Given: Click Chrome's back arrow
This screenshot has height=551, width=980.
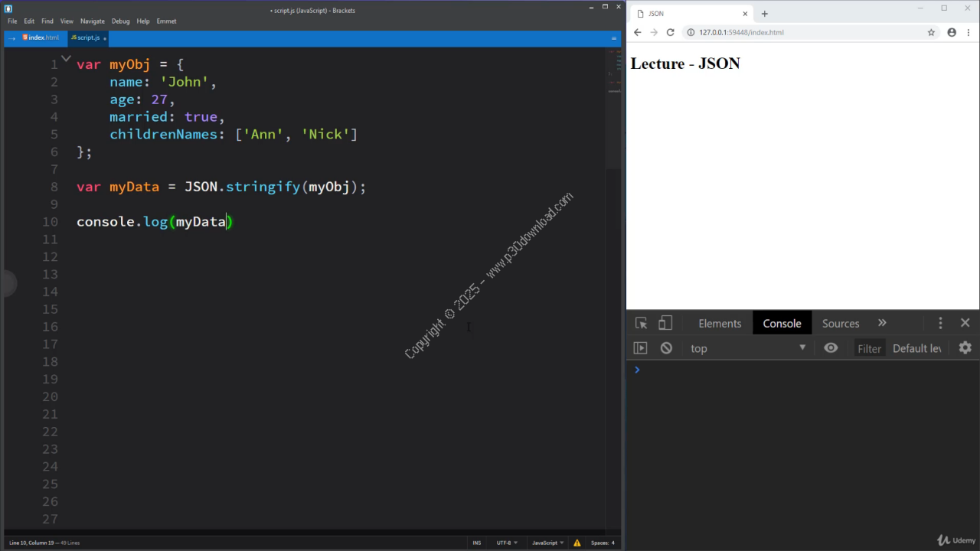Looking at the screenshot, I should pos(637,32).
